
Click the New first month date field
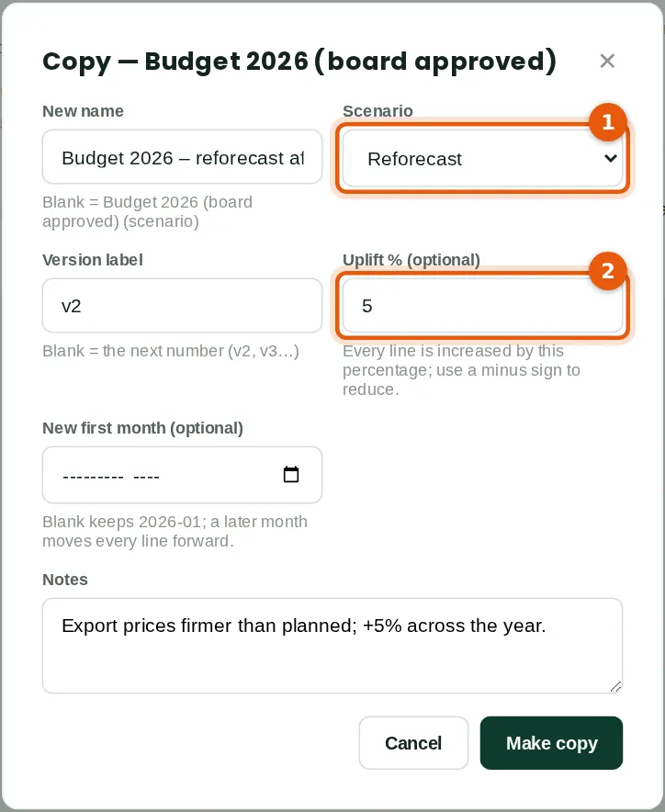pyautogui.click(x=182, y=475)
